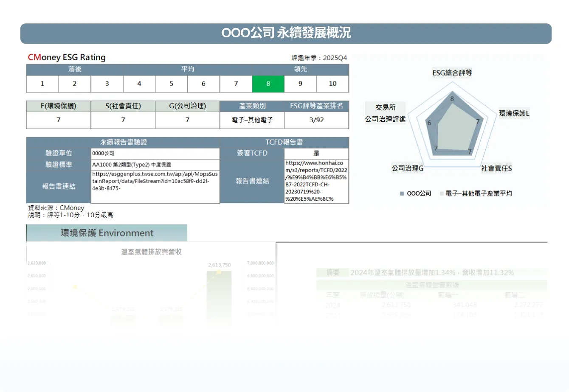Click the 資料來源:CMoney note
The height and width of the screenshot is (392, 569).
[x=56, y=208]
